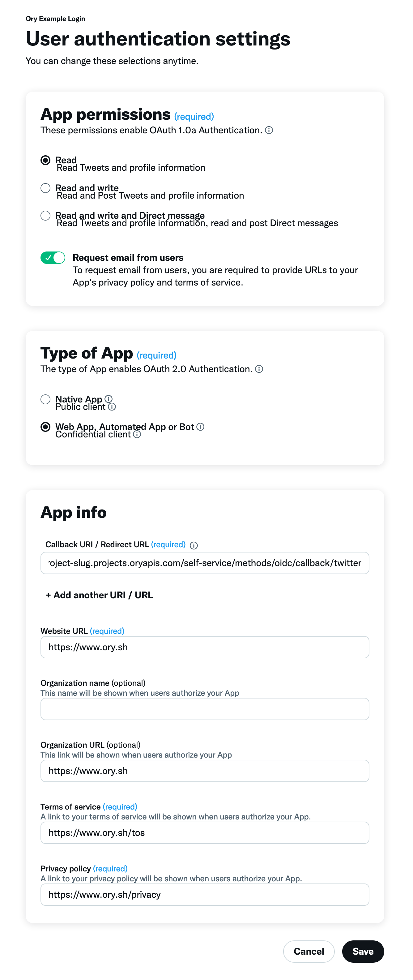This screenshot has width=413, height=980.
Task: Disable the Request email from users toggle
Action: 53,258
